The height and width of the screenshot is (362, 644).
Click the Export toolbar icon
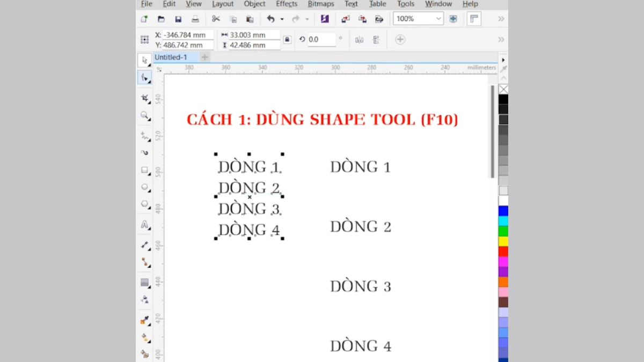click(362, 19)
